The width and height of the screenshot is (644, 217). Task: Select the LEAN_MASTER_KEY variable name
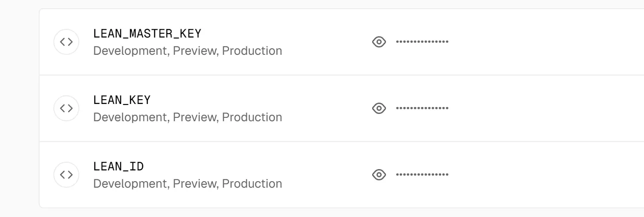[147, 33]
